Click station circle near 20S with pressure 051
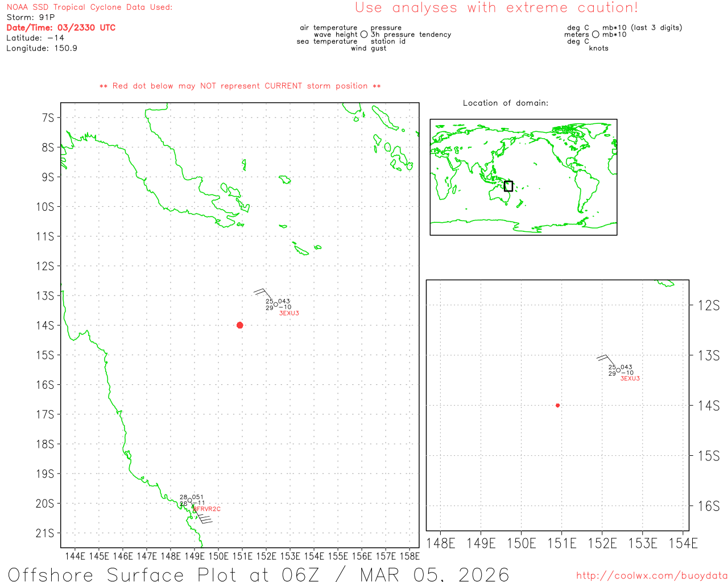Viewport: 728px width, 582px height. coord(190,500)
